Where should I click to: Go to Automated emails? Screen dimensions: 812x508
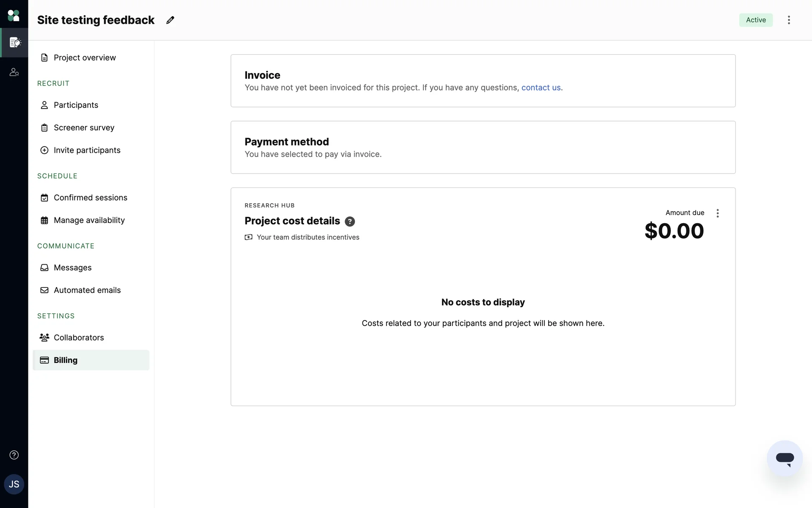[x=87, y=290]
